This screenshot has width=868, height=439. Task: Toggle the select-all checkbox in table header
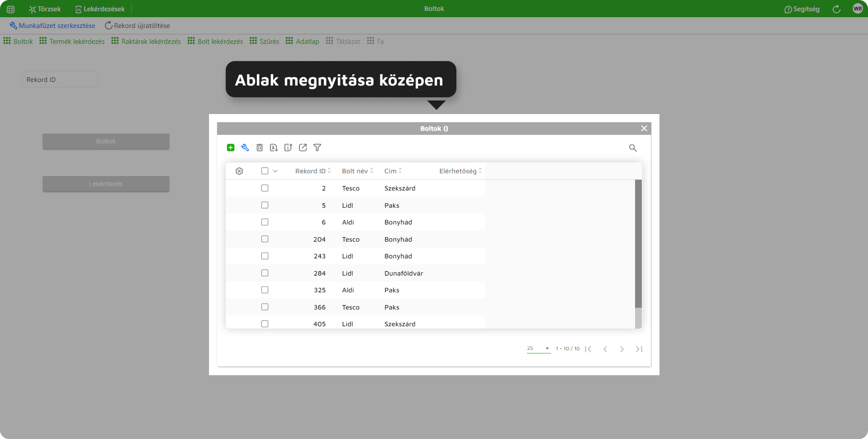[265, 171]
